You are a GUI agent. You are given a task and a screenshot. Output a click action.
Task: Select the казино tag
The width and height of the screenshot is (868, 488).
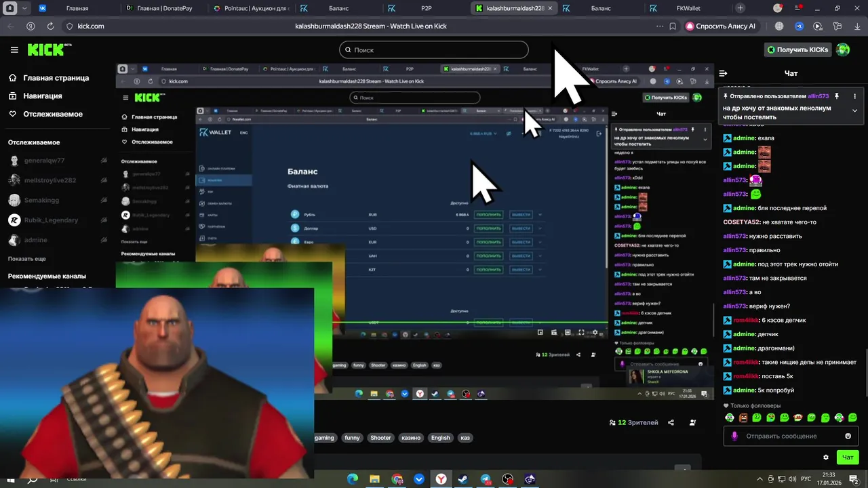click(x=411, y=438)
